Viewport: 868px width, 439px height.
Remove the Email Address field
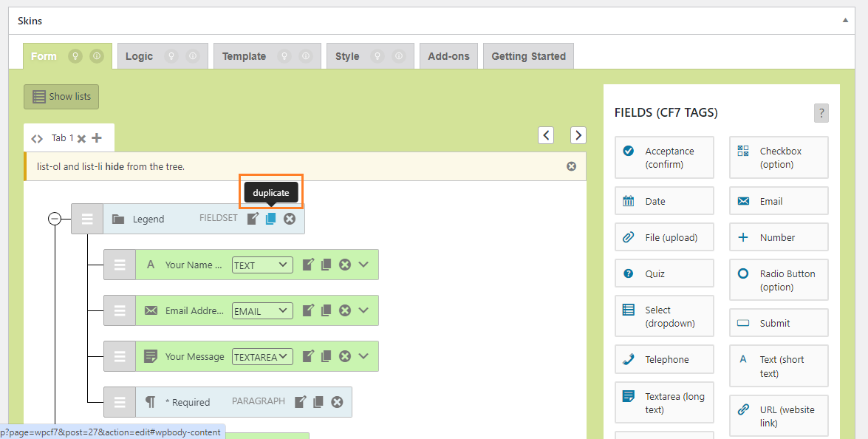pos(345,310)
